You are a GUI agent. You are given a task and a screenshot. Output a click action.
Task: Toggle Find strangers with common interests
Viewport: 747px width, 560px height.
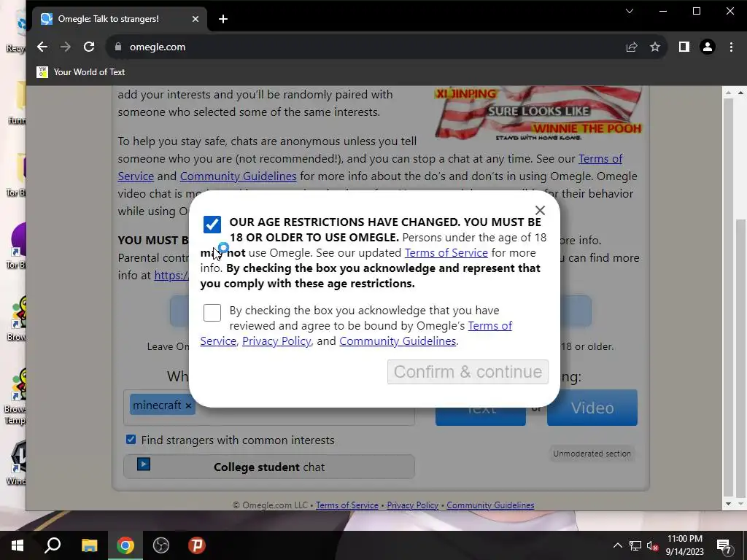131,440
